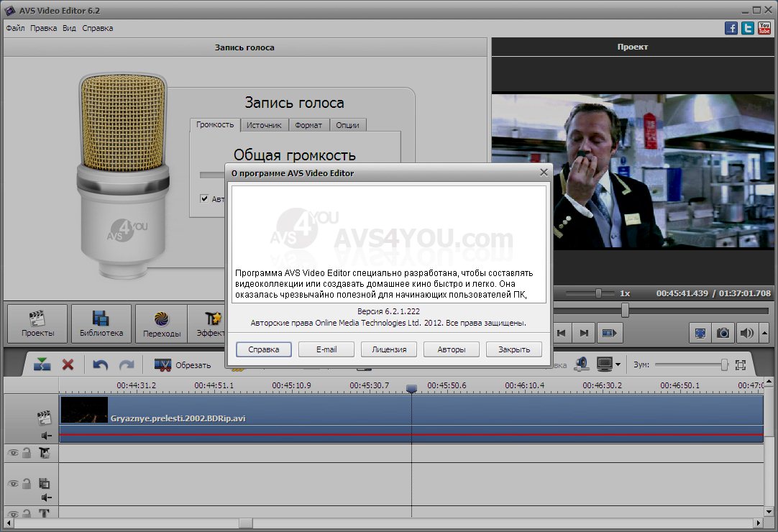
Task: Click horizontal scrollbar left arrow
Action: [9, 523]
